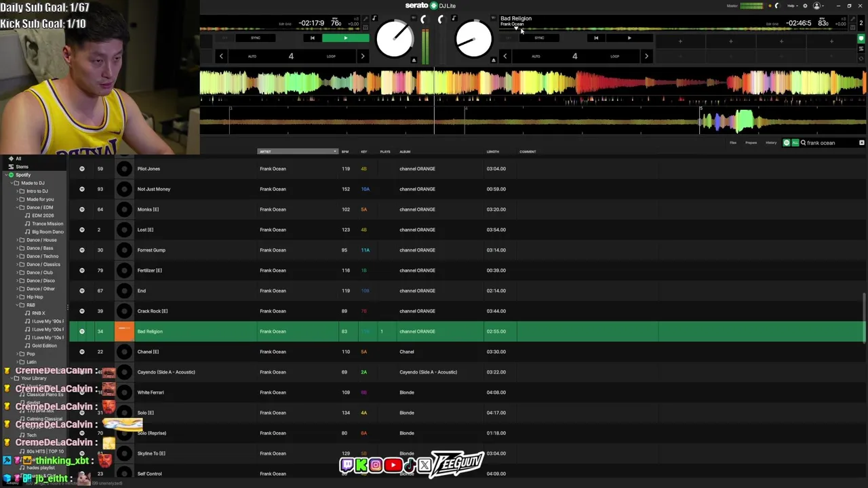Click Spotify icon on Pilot Jones row
868x488 pixels.
(82, 169)
